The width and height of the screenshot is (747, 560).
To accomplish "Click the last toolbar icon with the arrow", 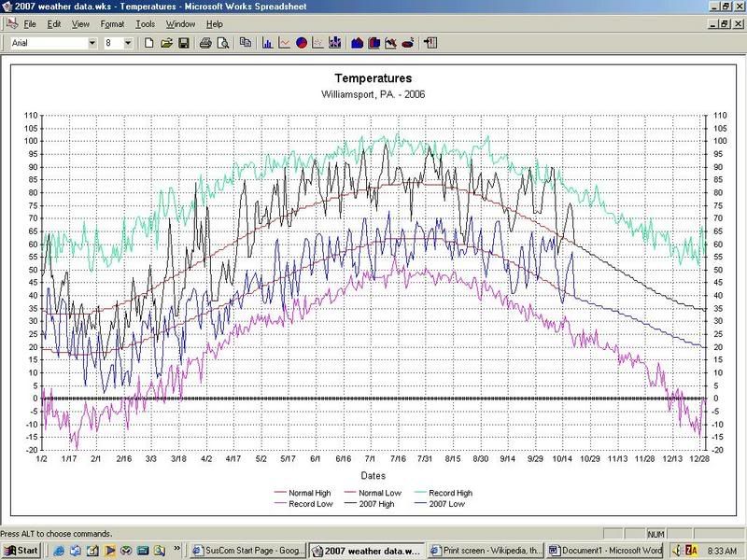I will tap(430, 43).
